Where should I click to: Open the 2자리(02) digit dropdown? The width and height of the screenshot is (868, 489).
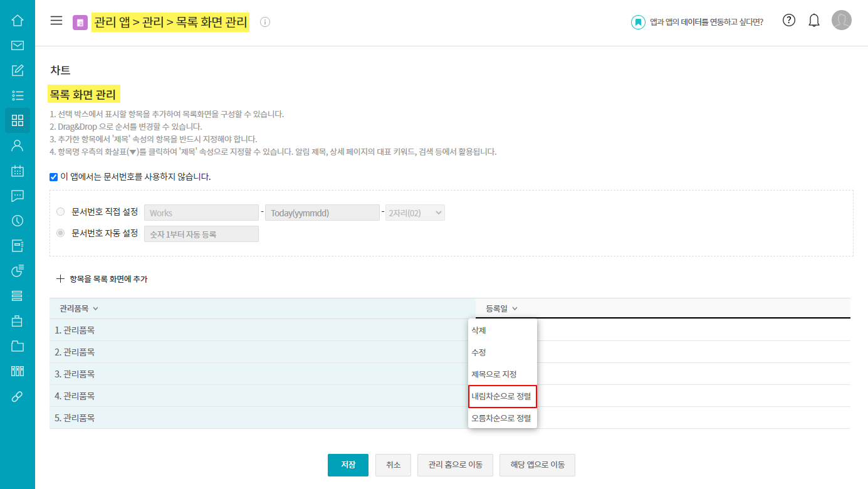(x=416, y=213)
